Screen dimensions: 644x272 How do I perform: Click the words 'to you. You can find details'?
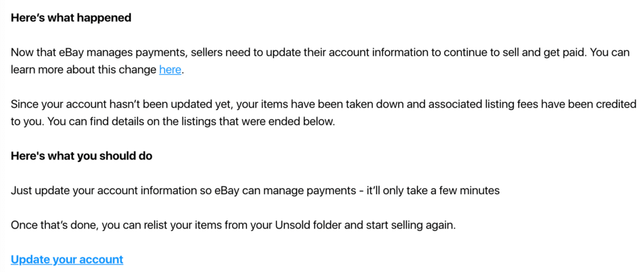[75, 122]
